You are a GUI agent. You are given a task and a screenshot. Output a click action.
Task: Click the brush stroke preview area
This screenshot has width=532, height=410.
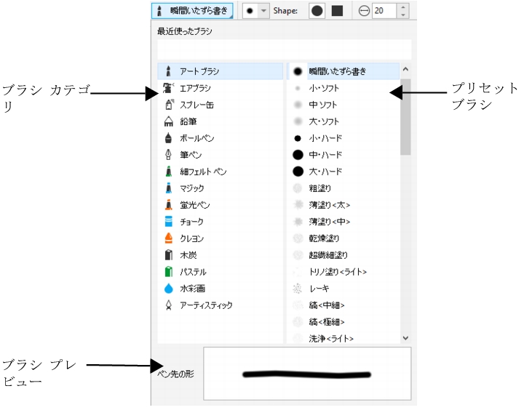[x=306, y=374]
